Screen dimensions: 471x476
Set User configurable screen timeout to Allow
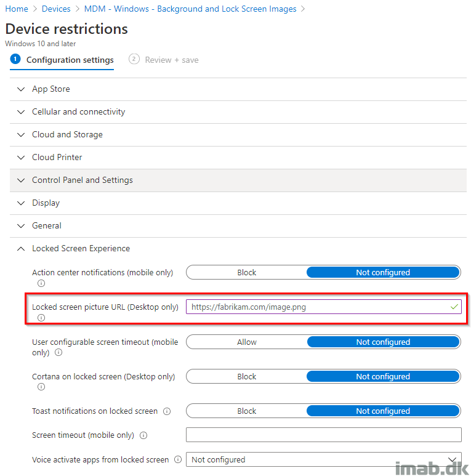[x=247, y=342]
